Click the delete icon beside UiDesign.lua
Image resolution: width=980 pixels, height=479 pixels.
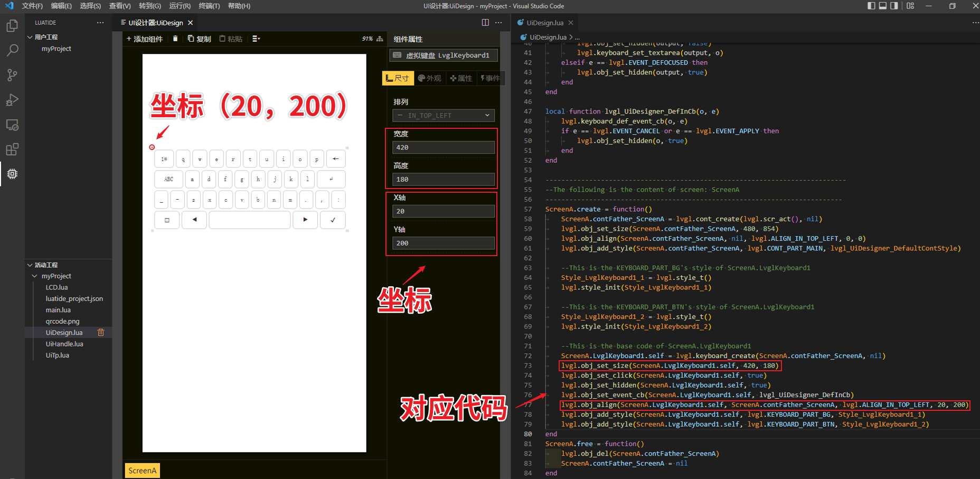coord(101,333)
